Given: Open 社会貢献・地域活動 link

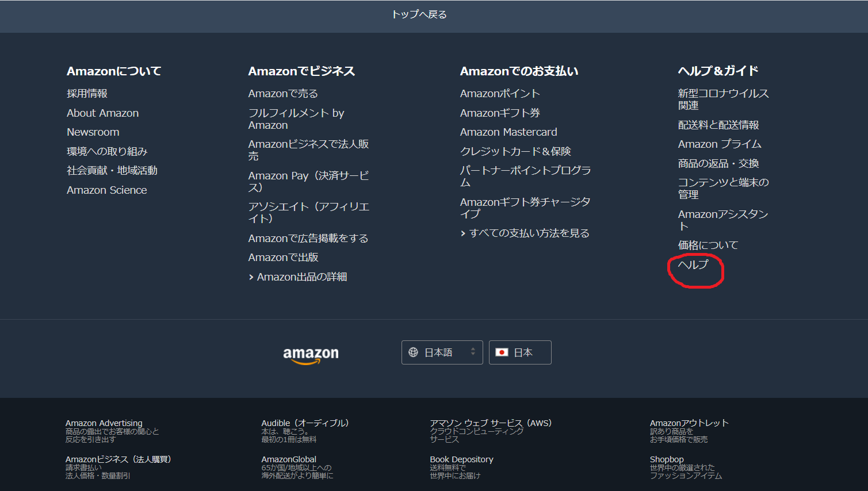Looking at the screenshot, I should [x=112, y=171].
